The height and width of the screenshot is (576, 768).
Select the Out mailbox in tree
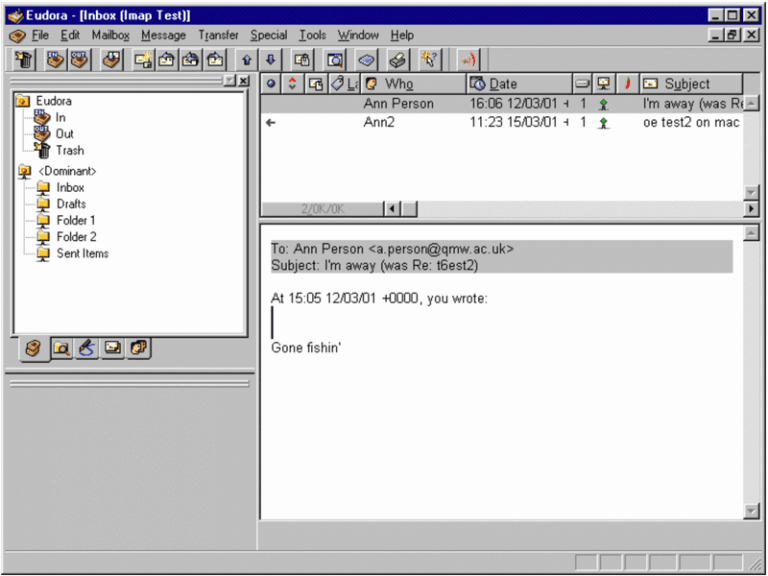(64, 134)
